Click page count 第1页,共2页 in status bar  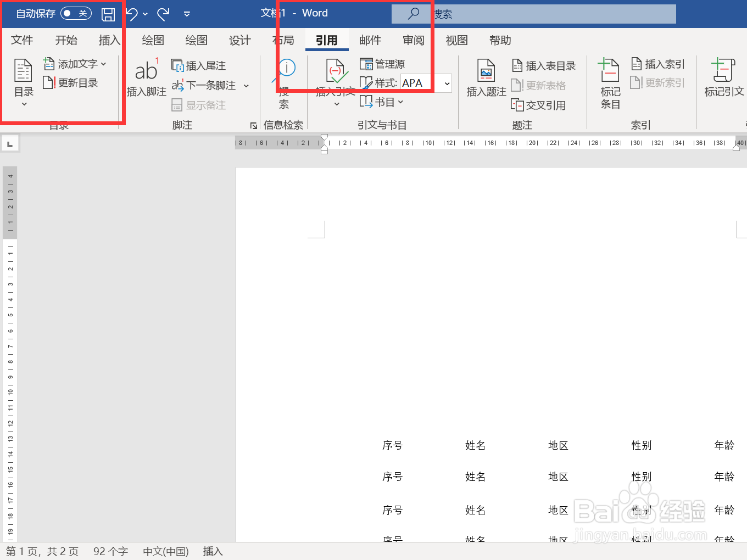point(42,551)
